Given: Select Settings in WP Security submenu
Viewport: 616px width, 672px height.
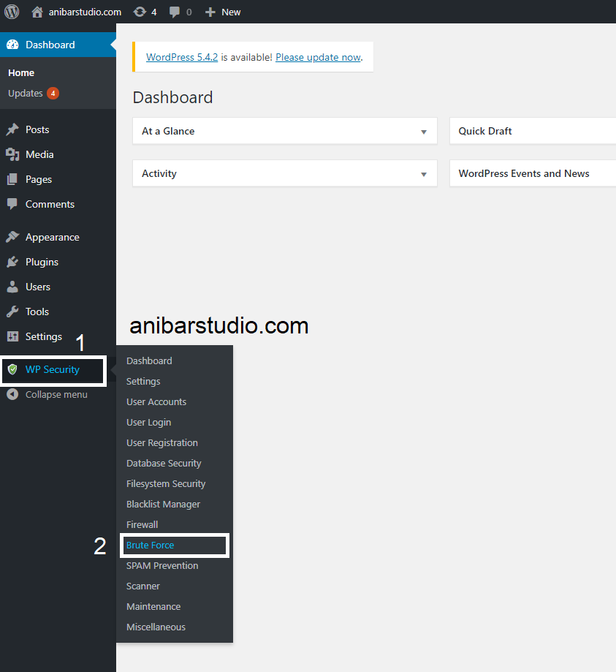Looking at the screenshot, I should pyautogui.click(x=143, y=382).
